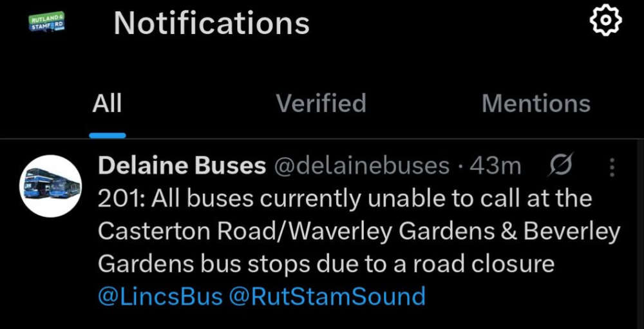Switch to the Mentions tab

536,104
